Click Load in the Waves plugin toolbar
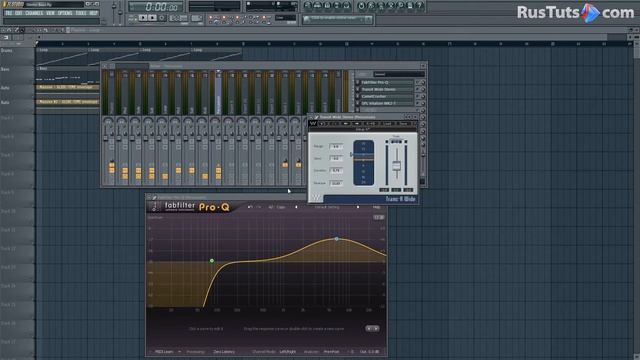This screenshot has height=360, width=640. tap(387, 123)
